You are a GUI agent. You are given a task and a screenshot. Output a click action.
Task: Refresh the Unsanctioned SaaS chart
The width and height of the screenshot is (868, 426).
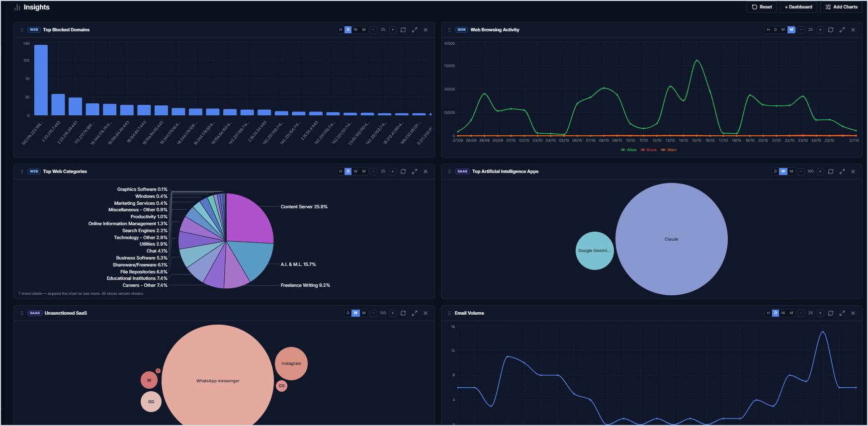(403, 313)
